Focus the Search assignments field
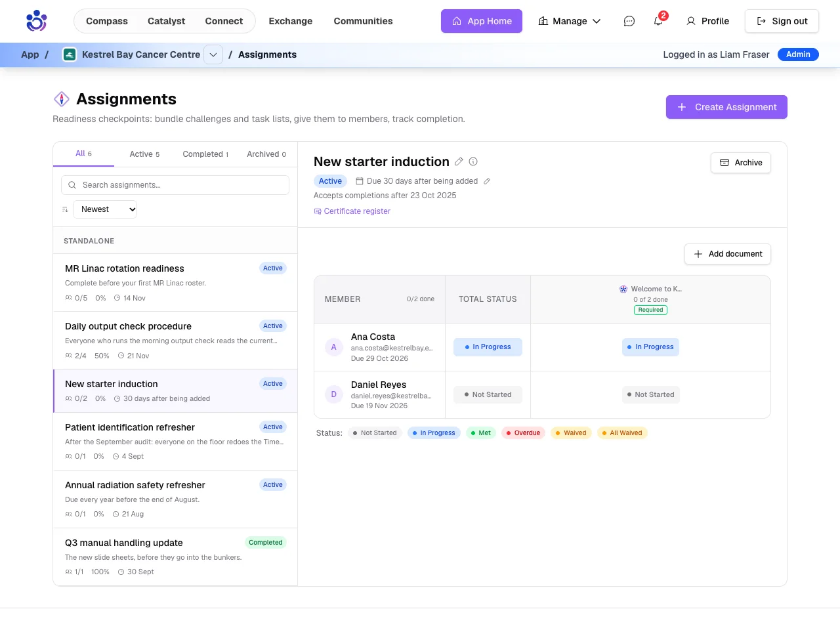 175,185
